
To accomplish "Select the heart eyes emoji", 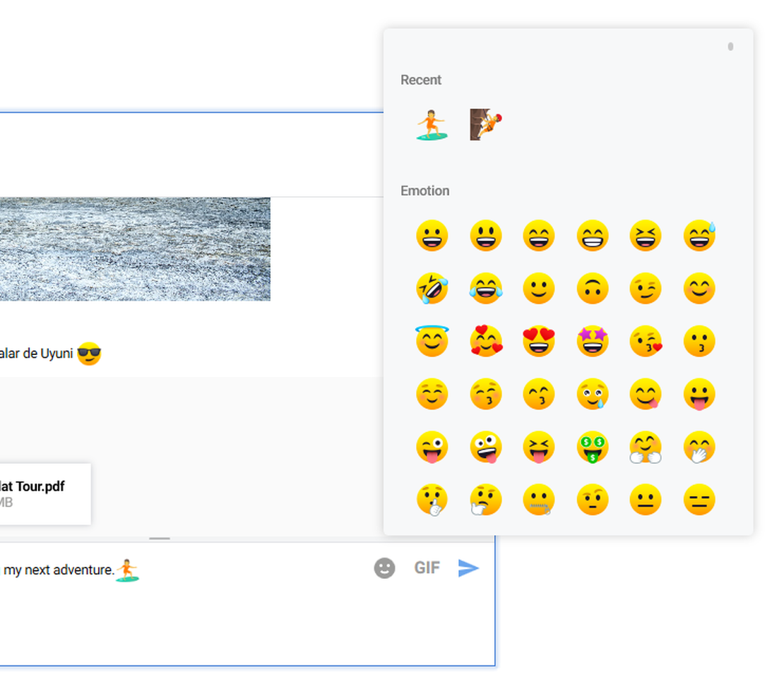I will tap(539, 341).
